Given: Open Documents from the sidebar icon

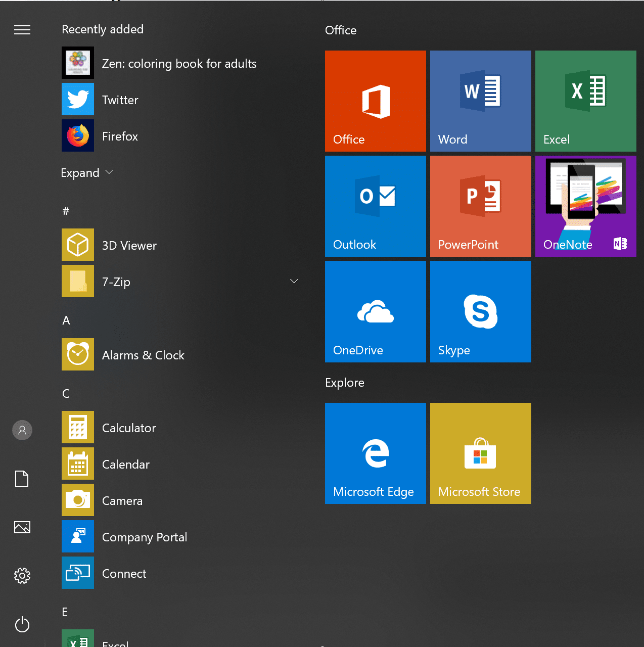Looking at the screenshot, I should coord(22,478).
